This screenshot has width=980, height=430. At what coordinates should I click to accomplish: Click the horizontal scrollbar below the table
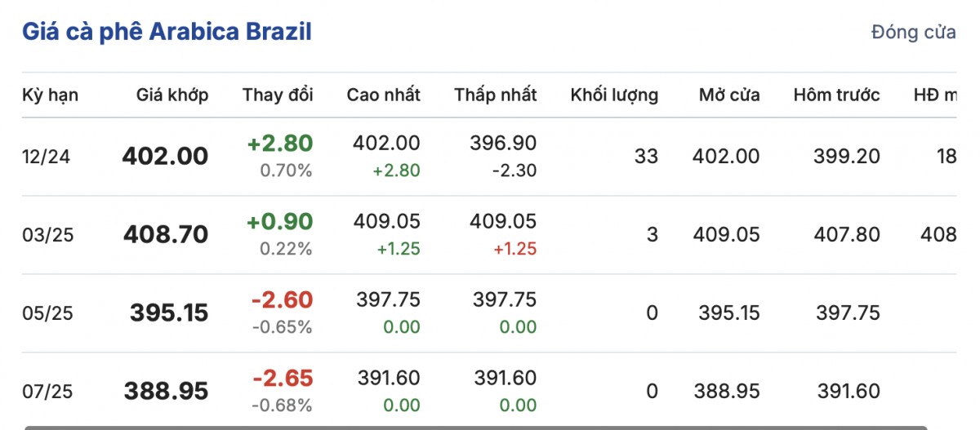tap(474, 427)
